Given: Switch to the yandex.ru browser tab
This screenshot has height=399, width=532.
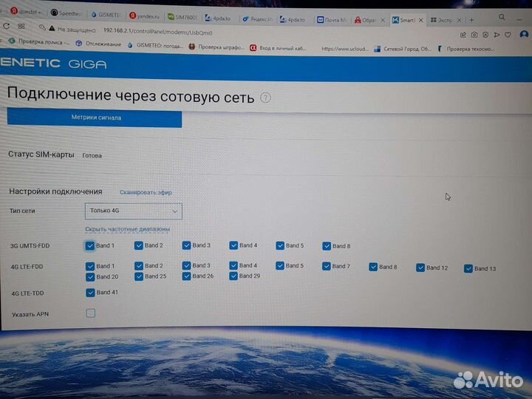Looking at the screenshot, I should tap(145, 16).
